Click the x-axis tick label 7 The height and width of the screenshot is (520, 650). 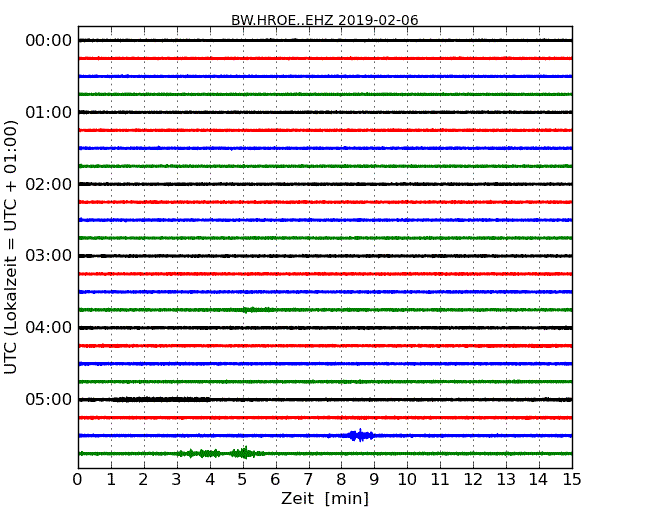point(308,480)
